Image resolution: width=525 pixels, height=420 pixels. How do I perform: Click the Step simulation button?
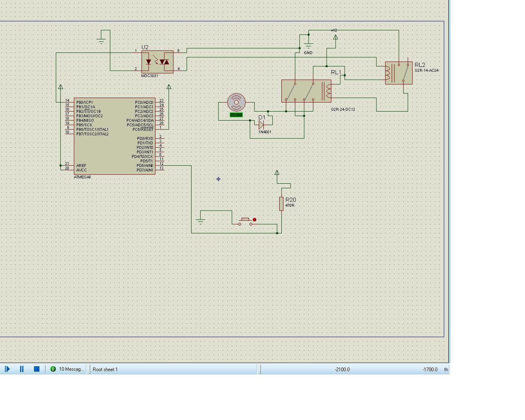pyautogui.click(x=7, y=369)
